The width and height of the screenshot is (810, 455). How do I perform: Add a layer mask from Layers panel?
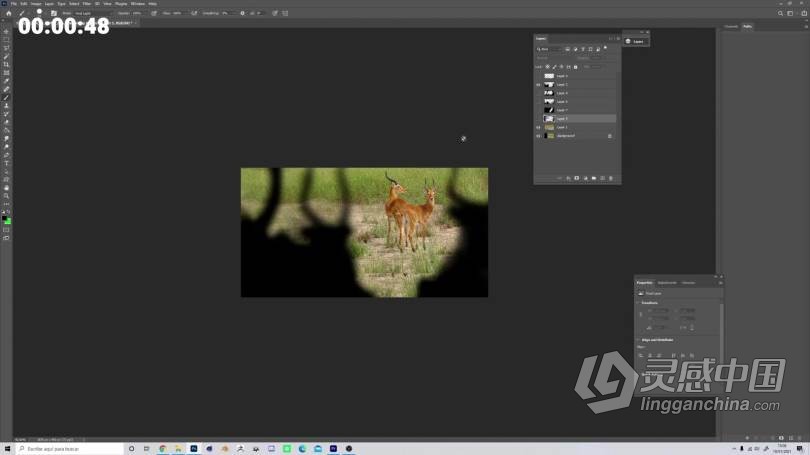[x=577, y=178]
